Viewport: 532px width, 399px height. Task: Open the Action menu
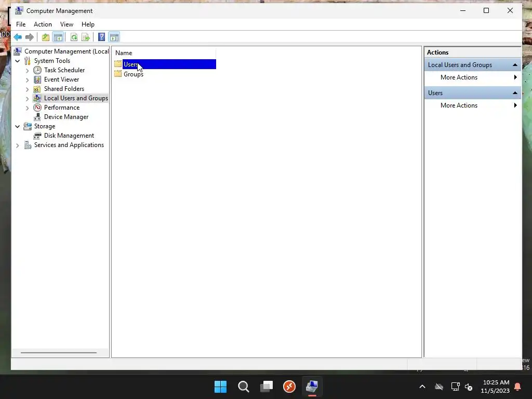(43, 24)
